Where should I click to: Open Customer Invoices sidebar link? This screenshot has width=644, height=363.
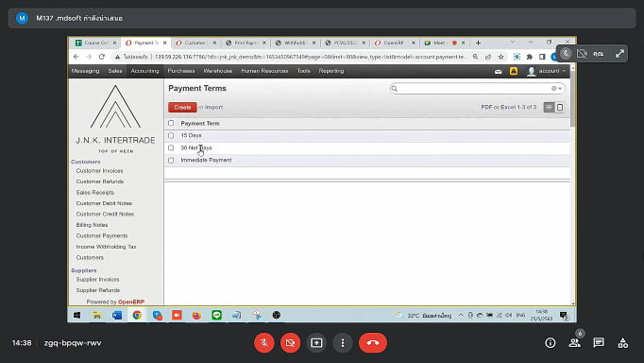[x=99, y=170]
